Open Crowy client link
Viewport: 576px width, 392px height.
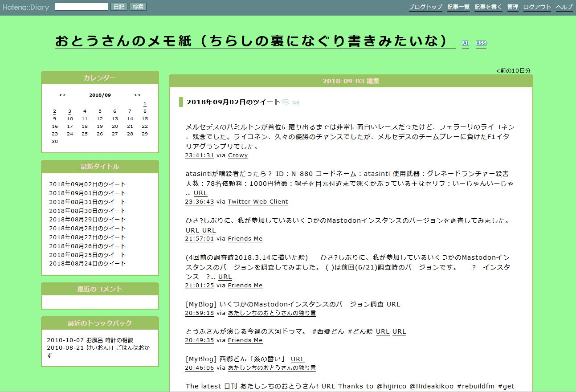coord(238,155)
